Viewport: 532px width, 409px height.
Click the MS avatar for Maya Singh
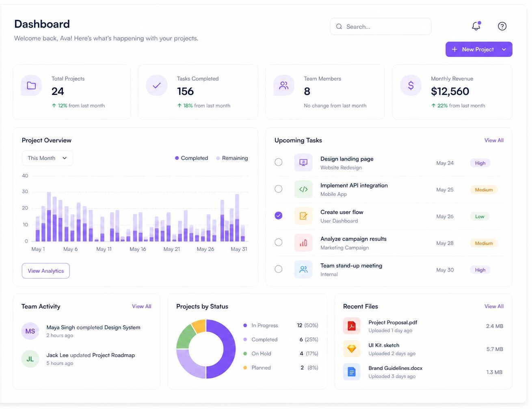pyautogui.click(x=30, y=331)
